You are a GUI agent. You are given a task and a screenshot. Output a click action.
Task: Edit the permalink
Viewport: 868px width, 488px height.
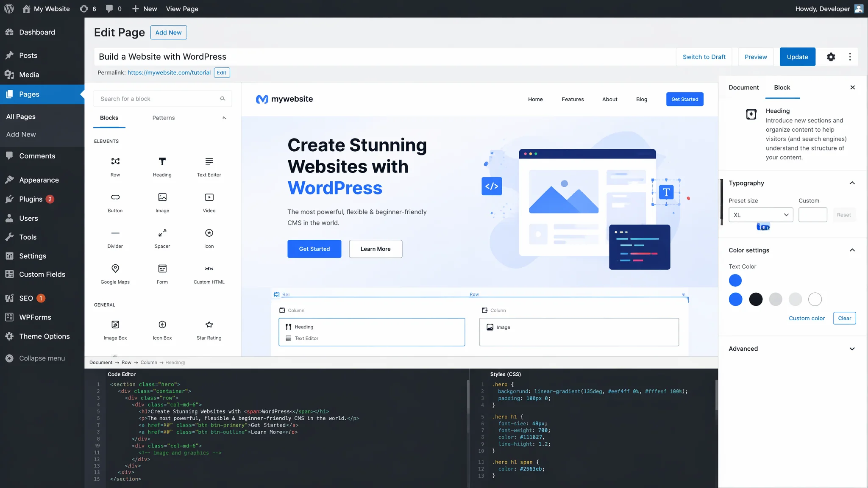coord(222,72)
